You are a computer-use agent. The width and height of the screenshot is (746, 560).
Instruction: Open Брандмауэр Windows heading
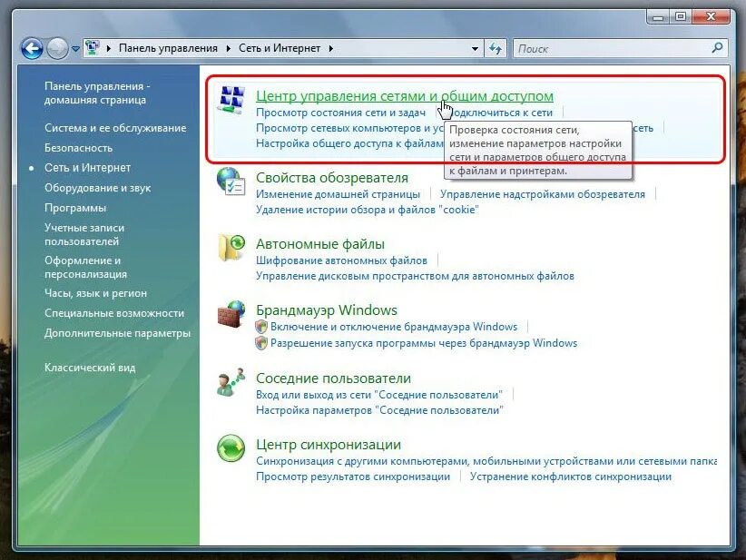pos(327,309)
